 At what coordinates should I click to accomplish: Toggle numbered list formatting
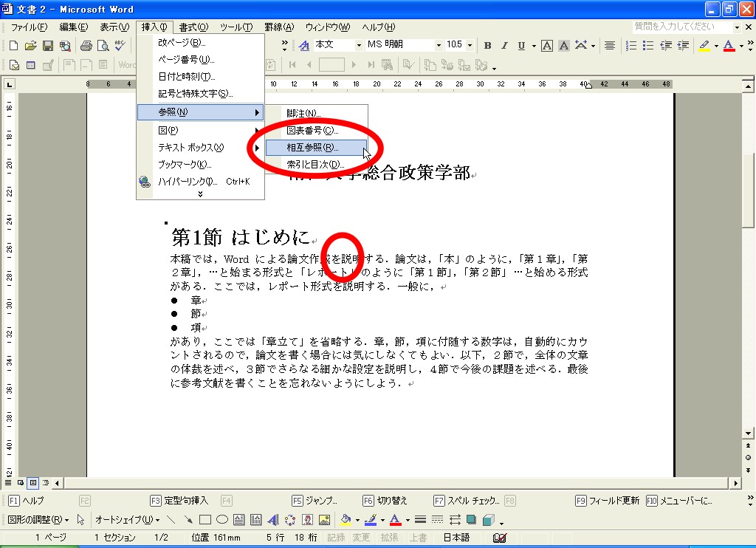(630, 45)
